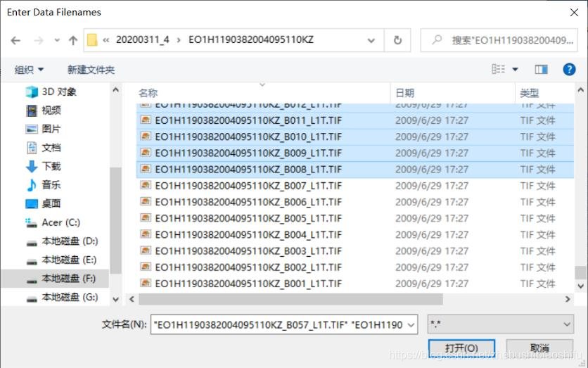The image size is (588, 368).
Task: Click the 20200311_4 breadcrumb segment
Action: pos(143,40)
